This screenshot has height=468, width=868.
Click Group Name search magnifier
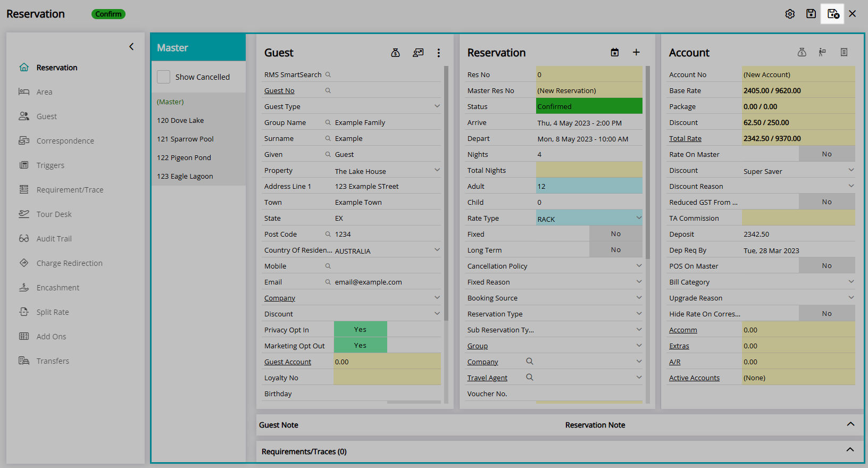328,122
